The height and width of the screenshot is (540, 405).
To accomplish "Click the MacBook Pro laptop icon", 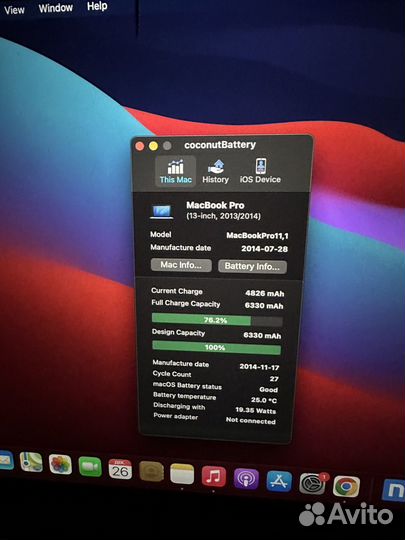I will pos(162,211).
